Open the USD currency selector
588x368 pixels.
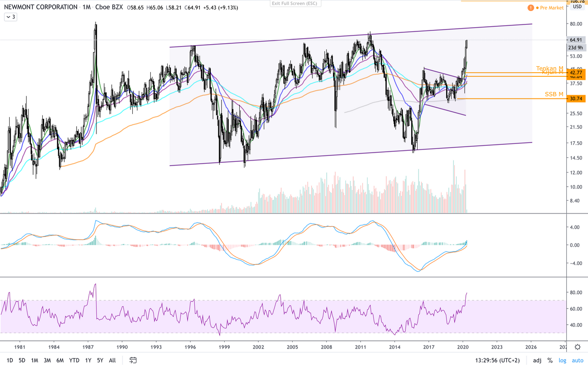pyautogui.click(x=576, y=7)
